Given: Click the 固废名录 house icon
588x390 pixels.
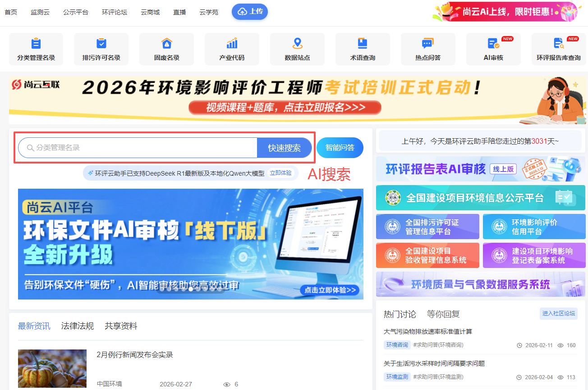Looking at the screenshot, I should coord(167,44).
